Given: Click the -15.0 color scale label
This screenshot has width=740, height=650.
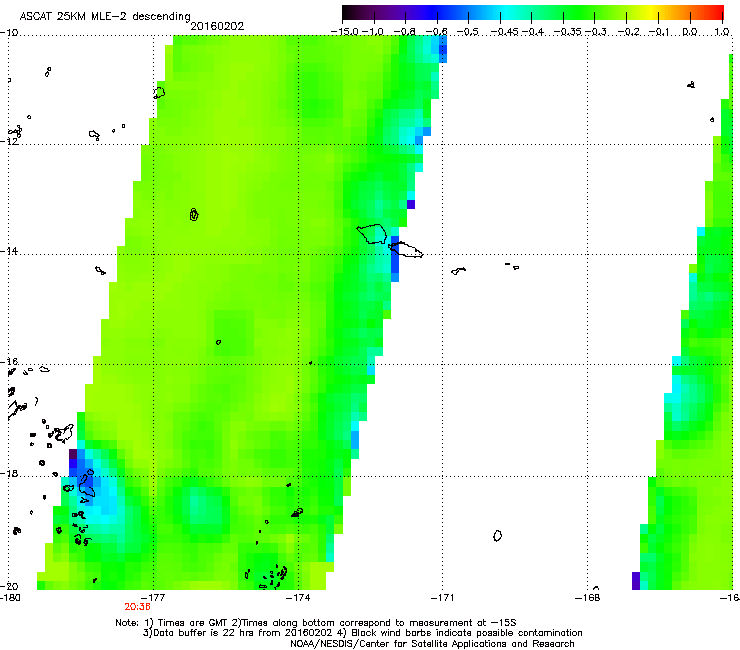Looking at the screenshot, I should click(345, 32).
